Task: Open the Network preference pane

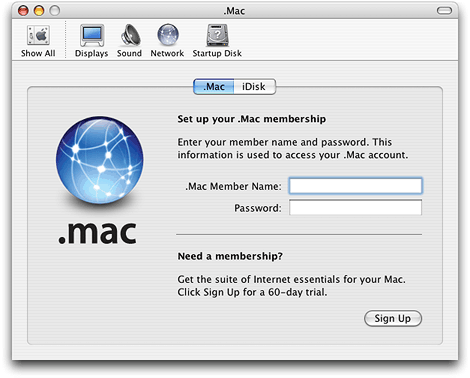Action: (167, 40)
